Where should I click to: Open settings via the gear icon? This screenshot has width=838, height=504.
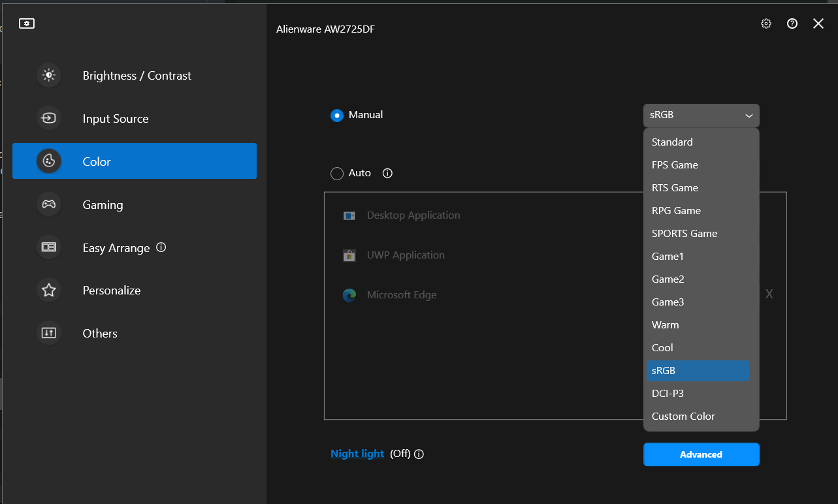pos(766,24)
